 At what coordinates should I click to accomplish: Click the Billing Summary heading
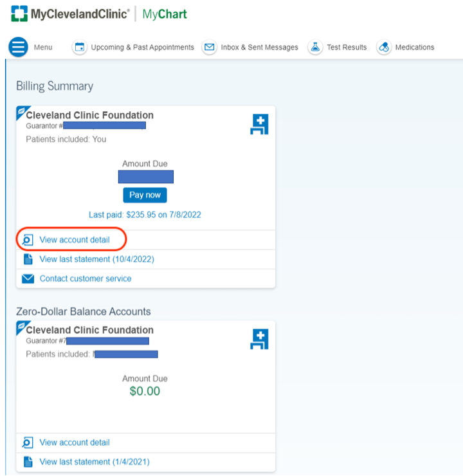point(55,86)
